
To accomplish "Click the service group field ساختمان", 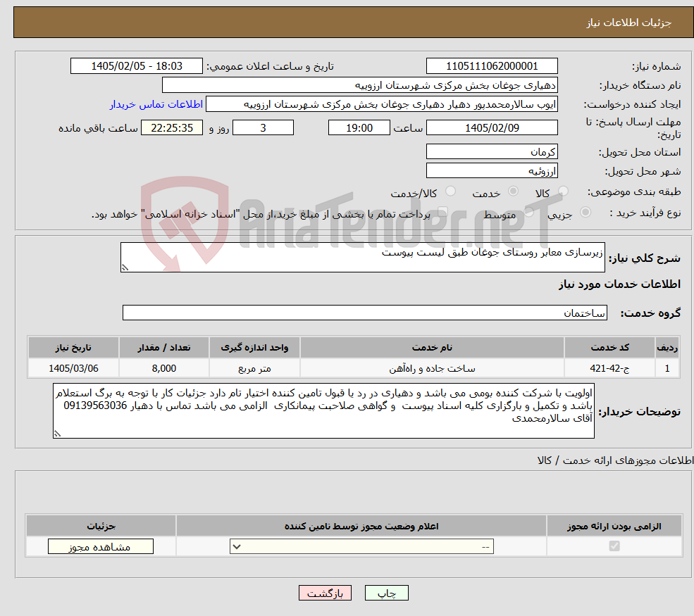I will 365,313.
